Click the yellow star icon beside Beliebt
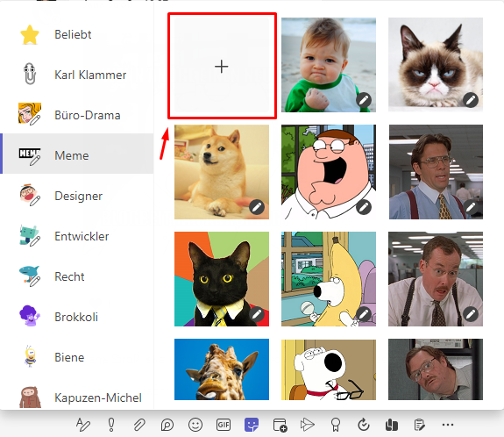 click(x=30, y=34)
